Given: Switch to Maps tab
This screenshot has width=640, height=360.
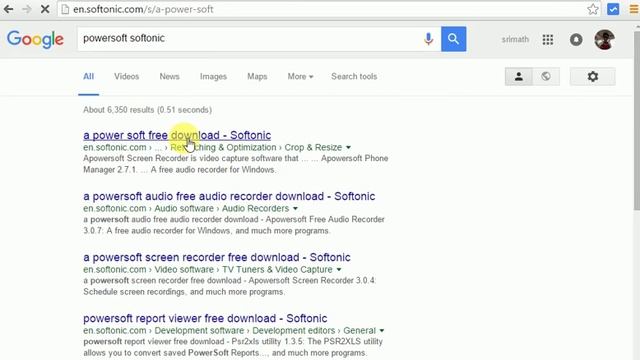Looking at the screenshot, I should click(257, 76).
